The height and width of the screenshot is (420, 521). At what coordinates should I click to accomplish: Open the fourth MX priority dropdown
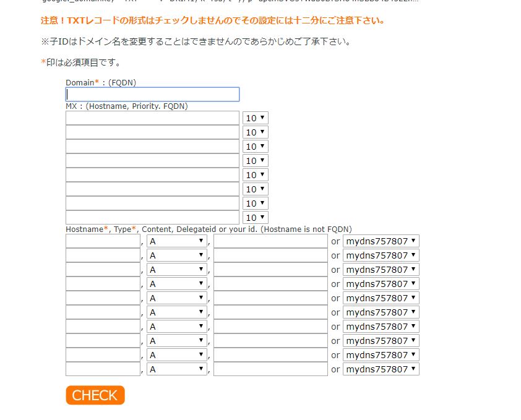point(255,161)
